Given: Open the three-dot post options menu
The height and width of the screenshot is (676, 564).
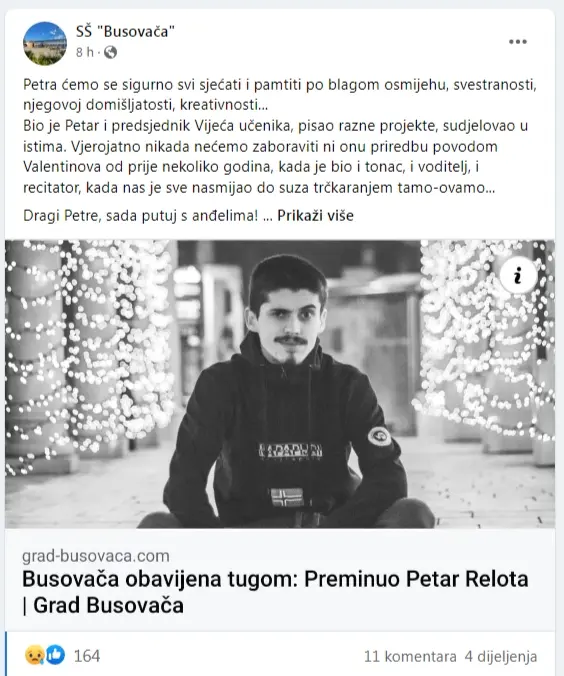Looking at the screenshot, I should point(517,42).
